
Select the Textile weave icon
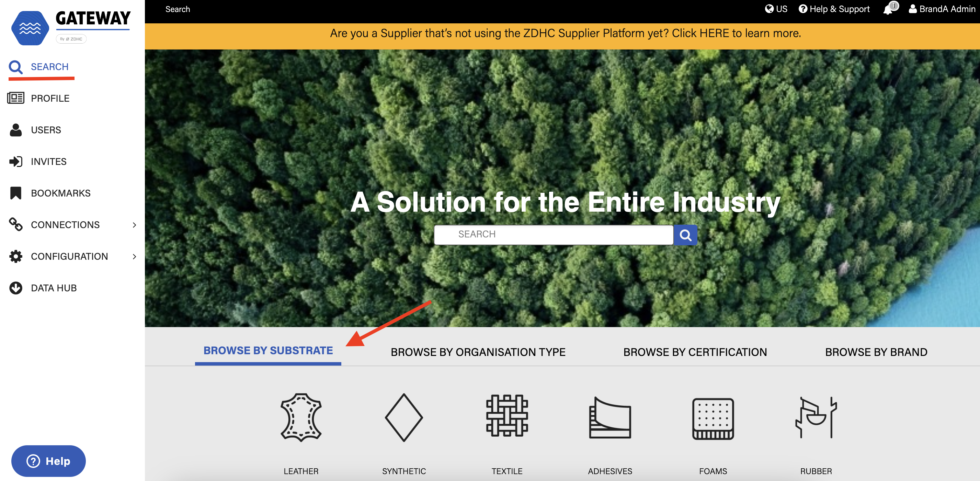507,415
